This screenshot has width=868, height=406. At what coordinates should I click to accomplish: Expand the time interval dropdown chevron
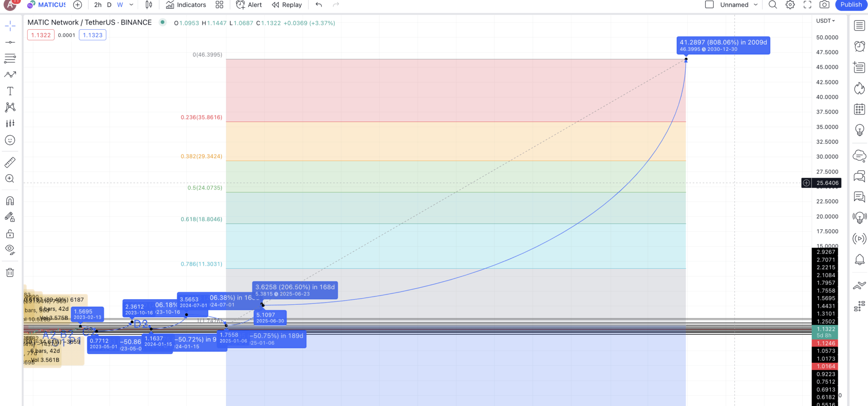(x=131, y=5)
